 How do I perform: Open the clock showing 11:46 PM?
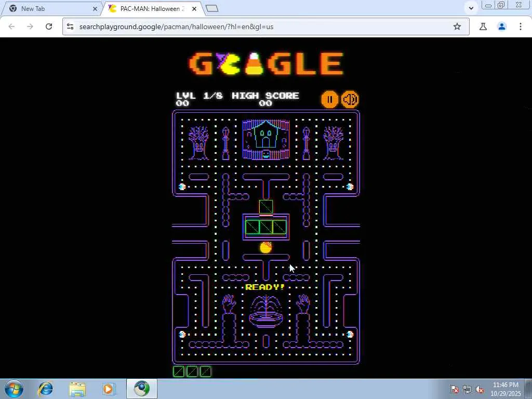point(506,389)
